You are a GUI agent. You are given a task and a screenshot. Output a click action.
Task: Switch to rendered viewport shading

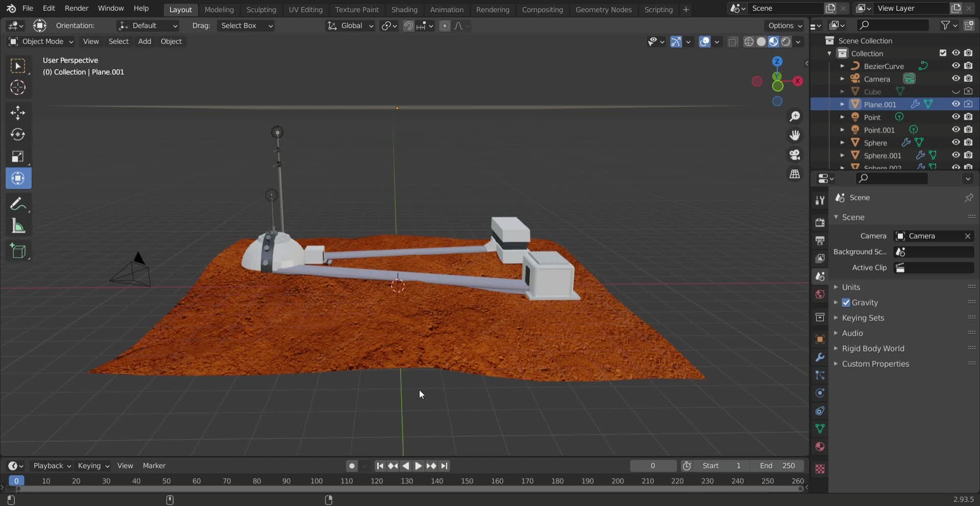click(786, 42)
